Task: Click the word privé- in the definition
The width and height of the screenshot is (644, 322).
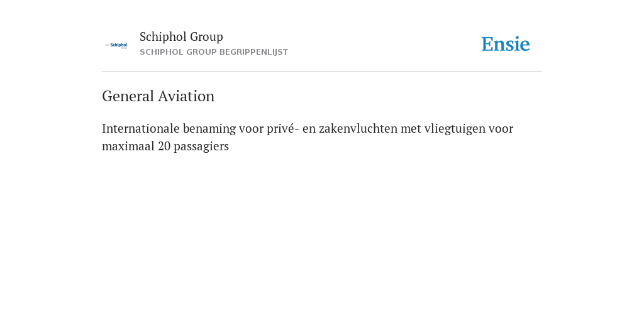Action: (283, 129)
